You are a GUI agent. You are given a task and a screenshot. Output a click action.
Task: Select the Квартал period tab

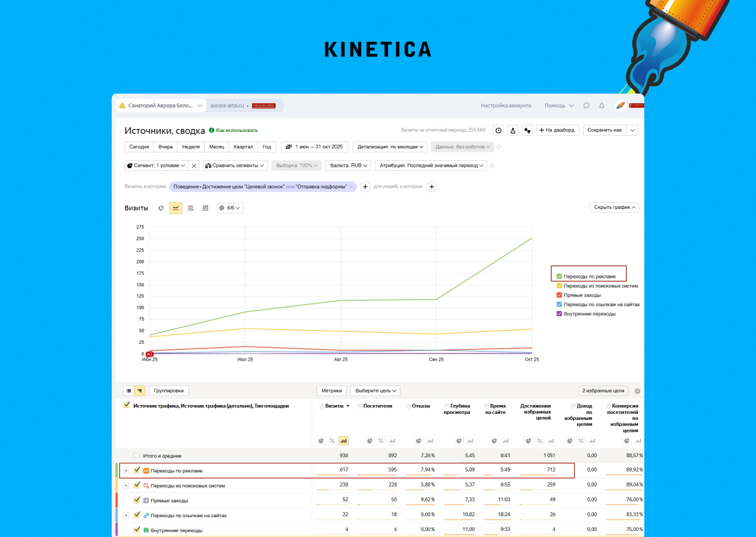point(243,147)
